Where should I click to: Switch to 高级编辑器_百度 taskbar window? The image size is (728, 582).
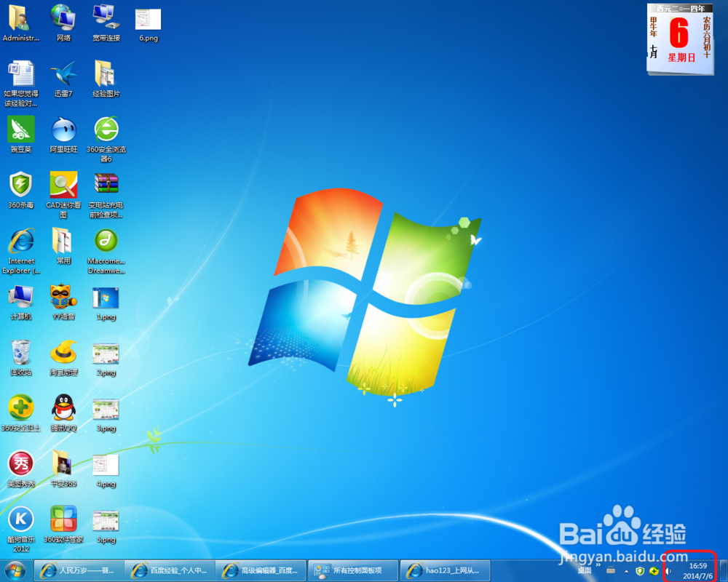tap(261, 570)
